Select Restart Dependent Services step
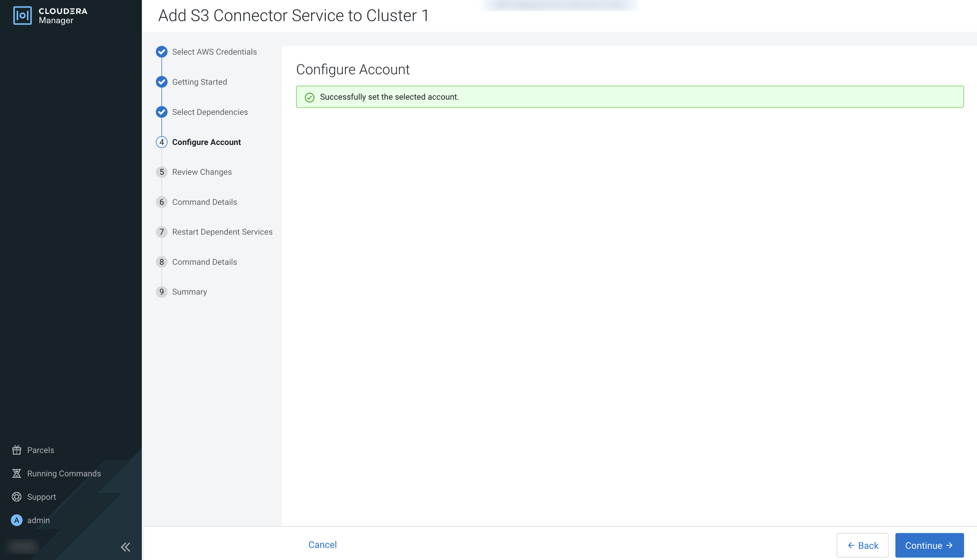 click(x=222, y=232)
